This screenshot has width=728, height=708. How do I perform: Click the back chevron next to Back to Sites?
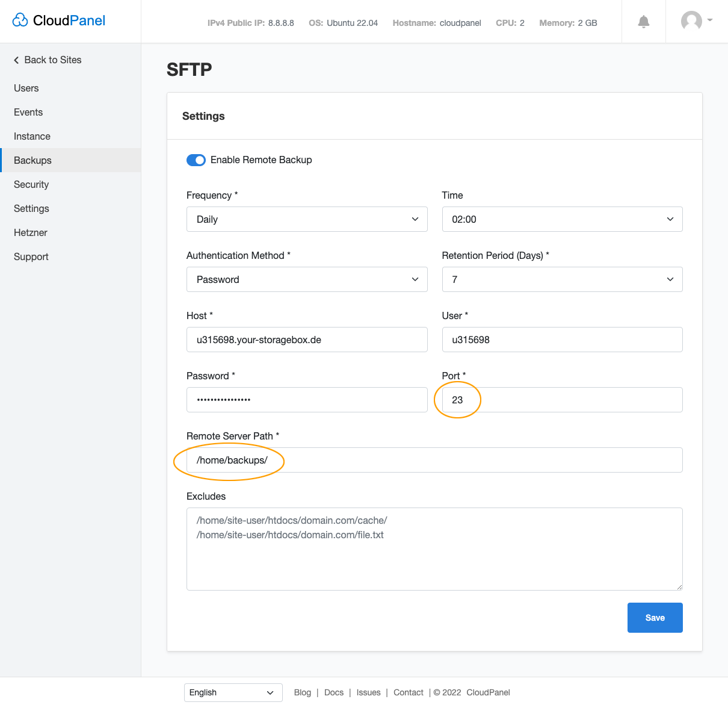point(16,60)
